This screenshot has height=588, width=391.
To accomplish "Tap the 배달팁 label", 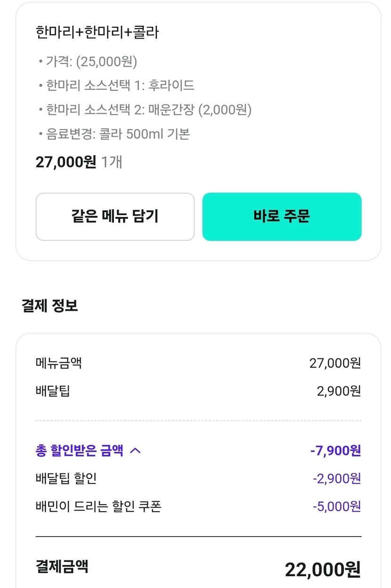I will tap(52, 391).
